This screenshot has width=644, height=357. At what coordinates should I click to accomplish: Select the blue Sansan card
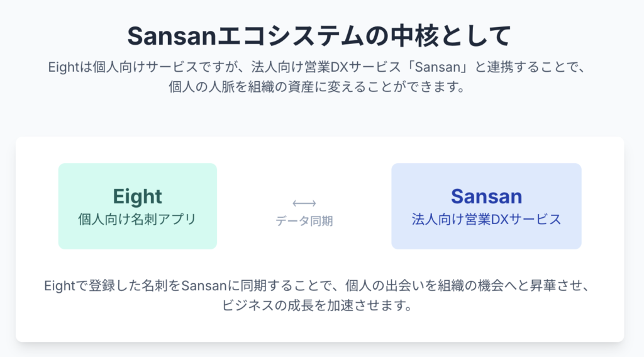click(x=486, y=206)
